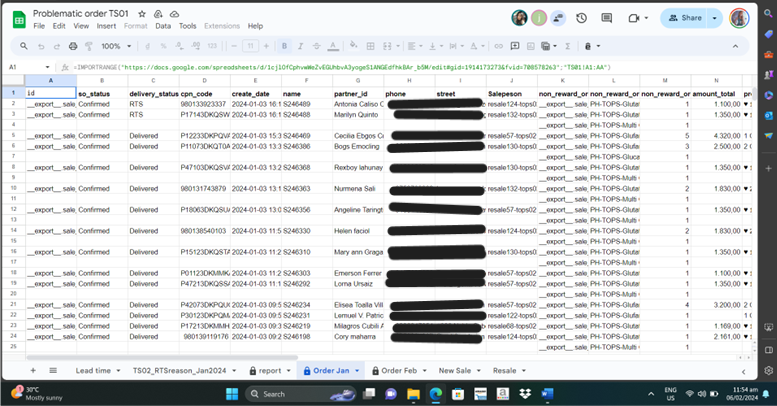
Task: Expand the Share options dropdown arrow
Action: click(715, 18)
